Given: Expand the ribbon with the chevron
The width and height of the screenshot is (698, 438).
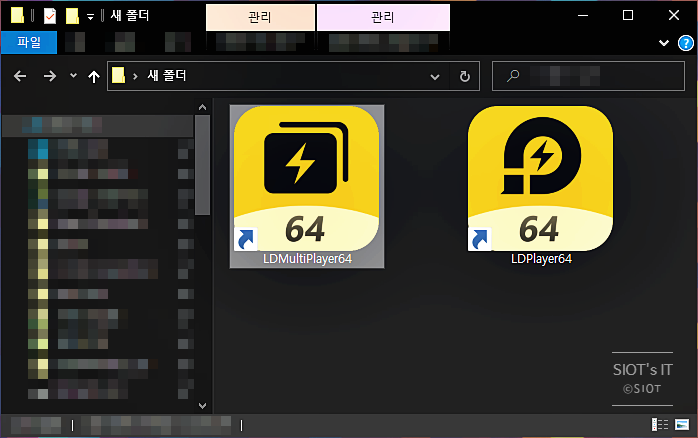Looking at the screenshot, I should pos(664,43).
